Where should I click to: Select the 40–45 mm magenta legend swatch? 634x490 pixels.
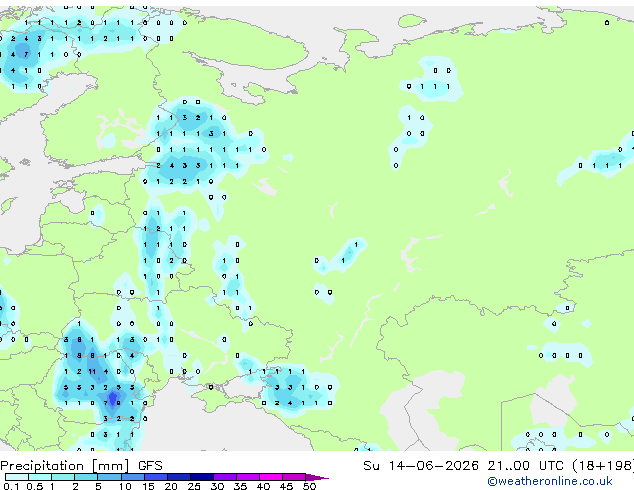click(271, 477)
